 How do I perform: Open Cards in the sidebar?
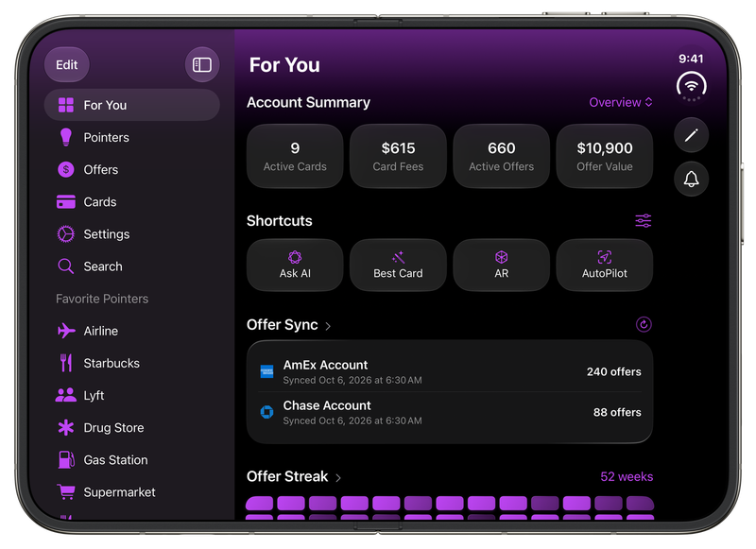(x=131, y=202)
